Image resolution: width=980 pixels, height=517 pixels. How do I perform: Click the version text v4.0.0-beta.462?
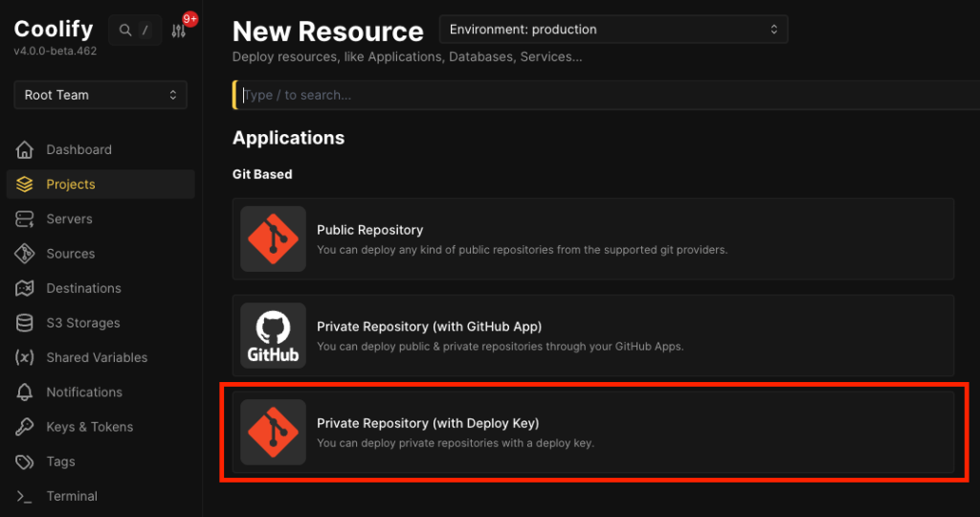tap(55, 52)
